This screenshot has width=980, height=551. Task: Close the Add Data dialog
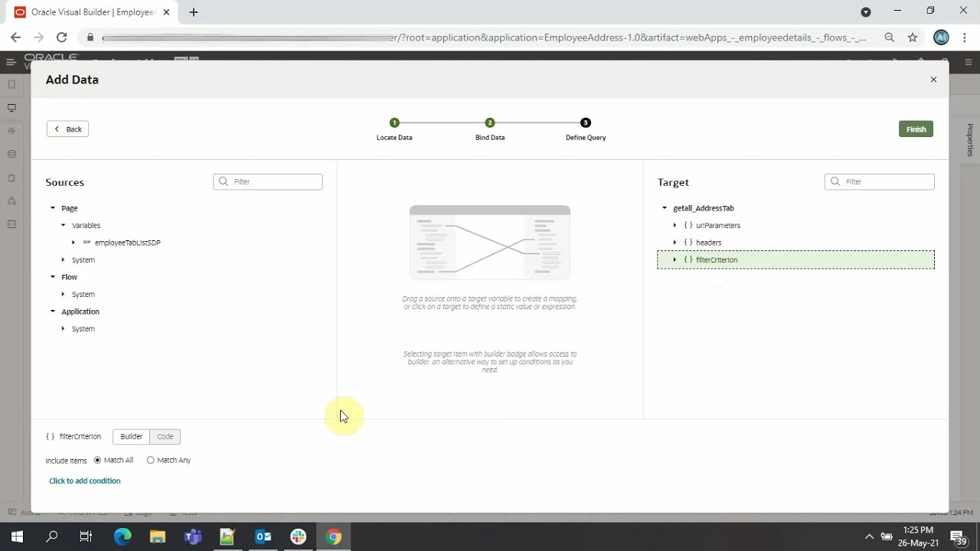933,80
